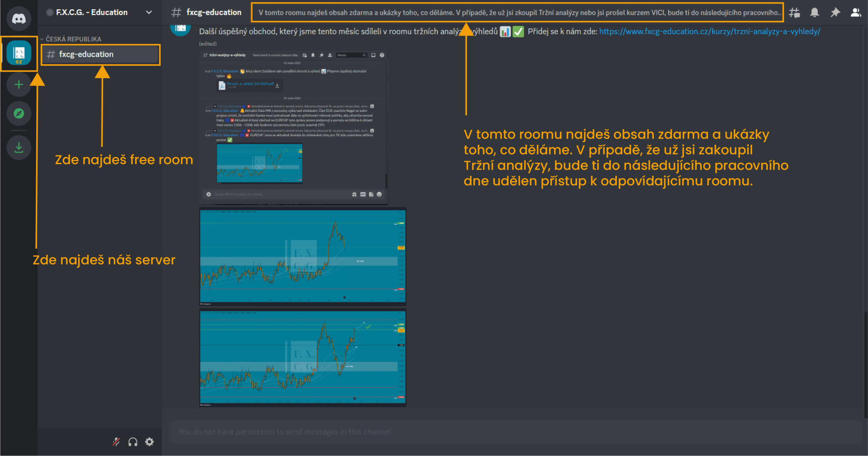Open the chart image with green checkmark
This screenshot has width=868, height=456.
[x=303, y=358]
